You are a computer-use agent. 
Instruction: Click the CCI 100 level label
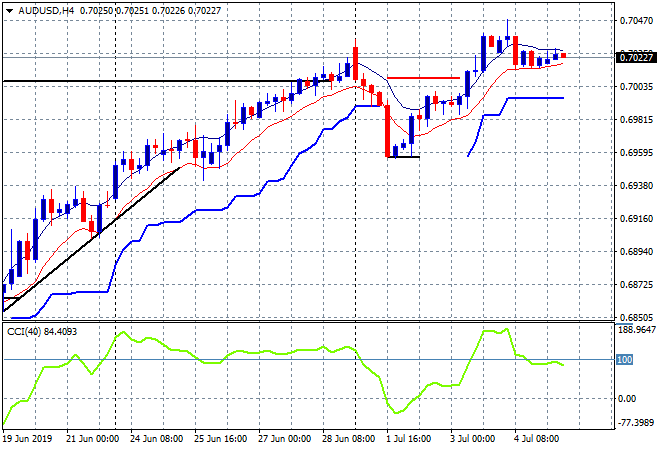click(x=624, y=359)
